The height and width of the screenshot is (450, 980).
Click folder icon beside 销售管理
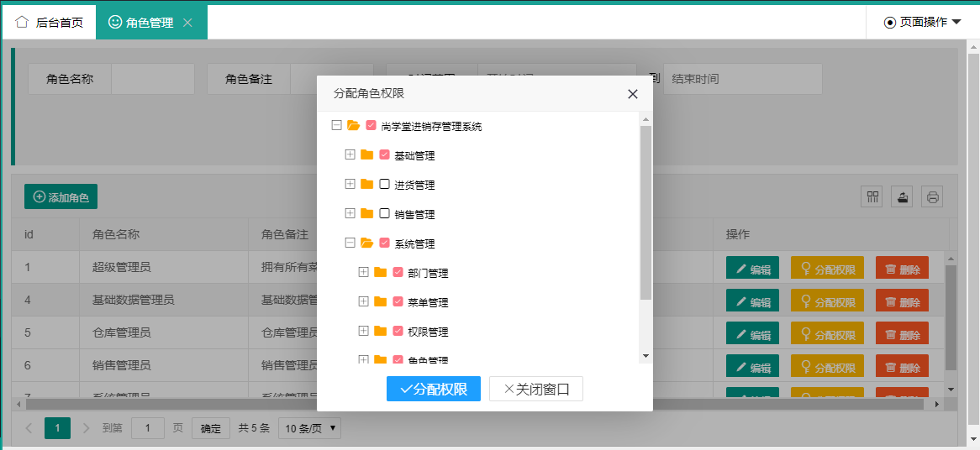pos(367,213)
